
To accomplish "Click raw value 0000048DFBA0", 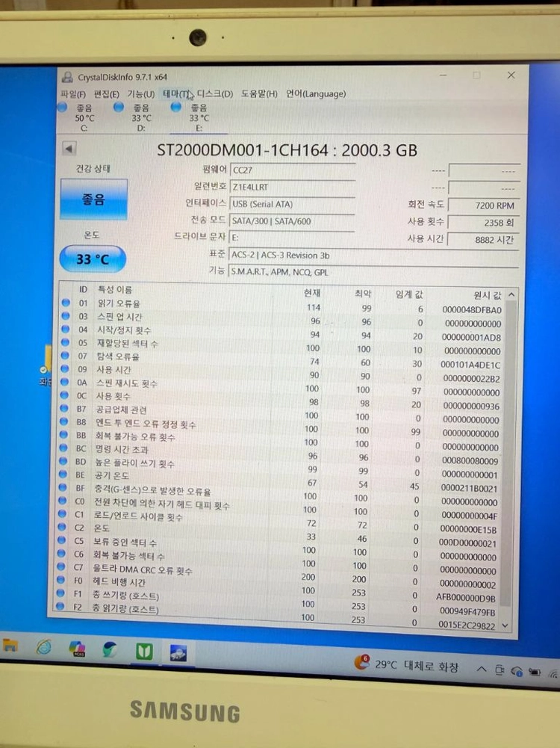I will pos(472,309).
